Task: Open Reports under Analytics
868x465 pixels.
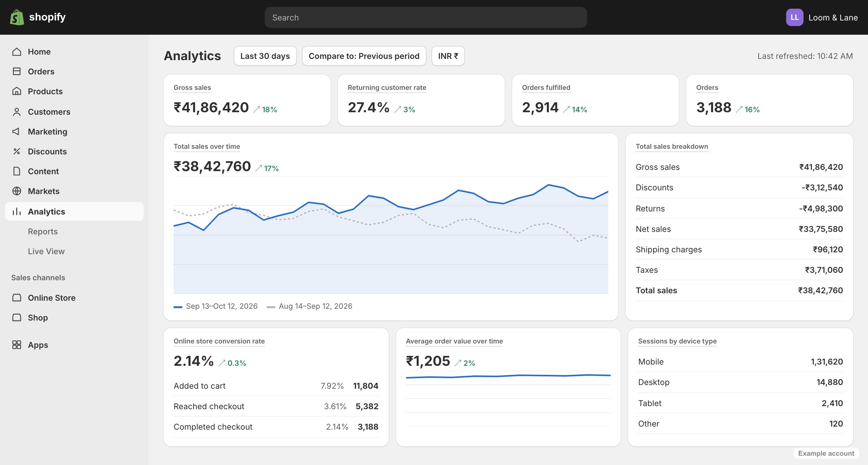Action: tap(43, 232)
